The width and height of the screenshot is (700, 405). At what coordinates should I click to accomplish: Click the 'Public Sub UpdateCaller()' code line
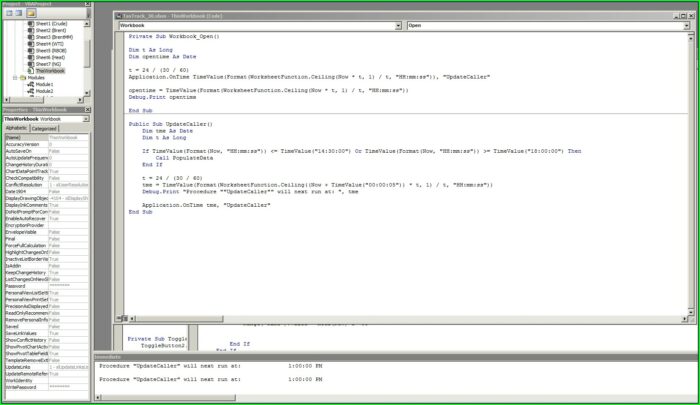[x=171, y=124]
